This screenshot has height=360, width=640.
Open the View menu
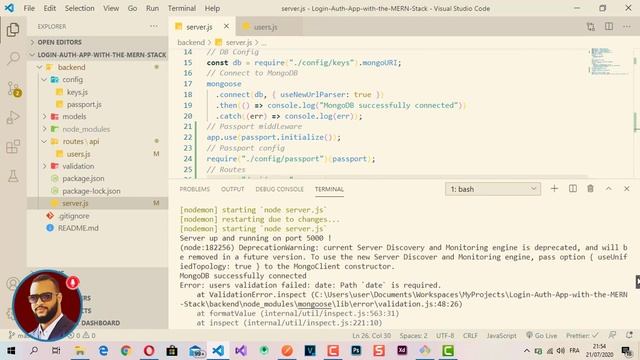(111, 8)
